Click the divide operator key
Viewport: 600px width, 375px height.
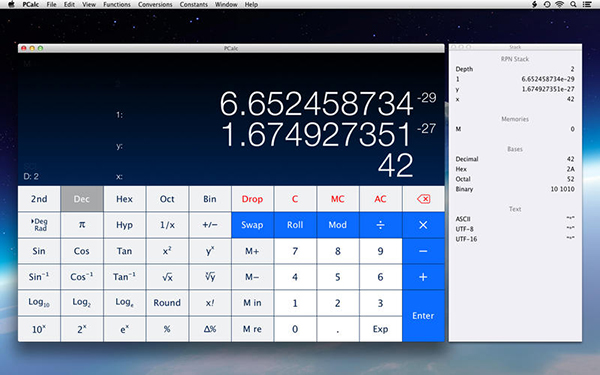coord(380,225)
